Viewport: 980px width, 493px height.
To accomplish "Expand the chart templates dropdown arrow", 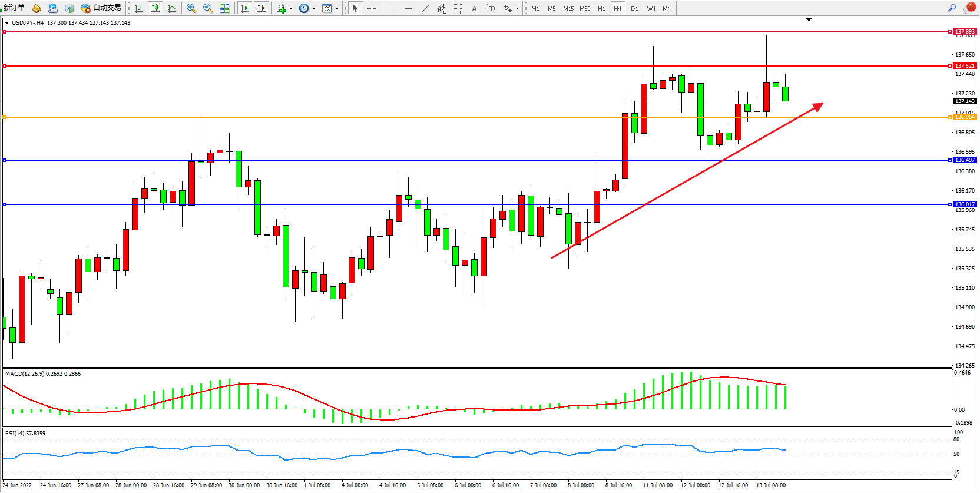I will [337, 9].
